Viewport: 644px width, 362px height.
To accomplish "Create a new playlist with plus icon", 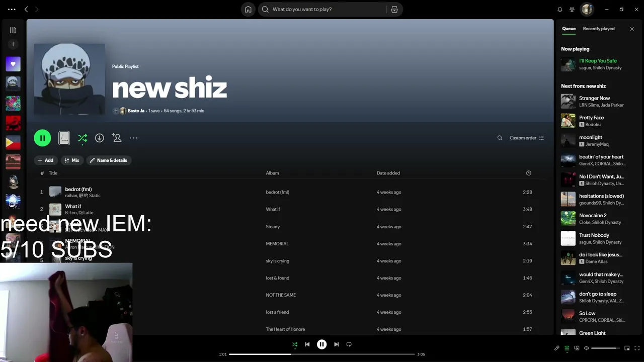I will click(13, 44).
